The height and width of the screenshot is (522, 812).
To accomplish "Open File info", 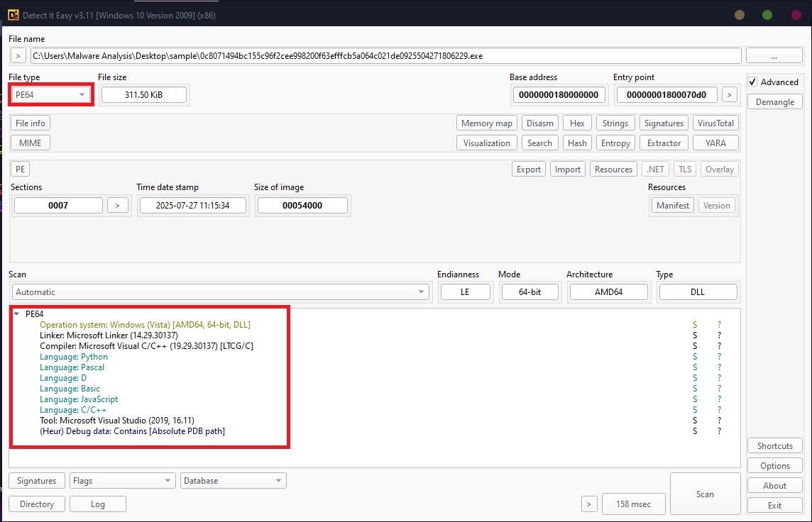I will (x=31, y=123).
